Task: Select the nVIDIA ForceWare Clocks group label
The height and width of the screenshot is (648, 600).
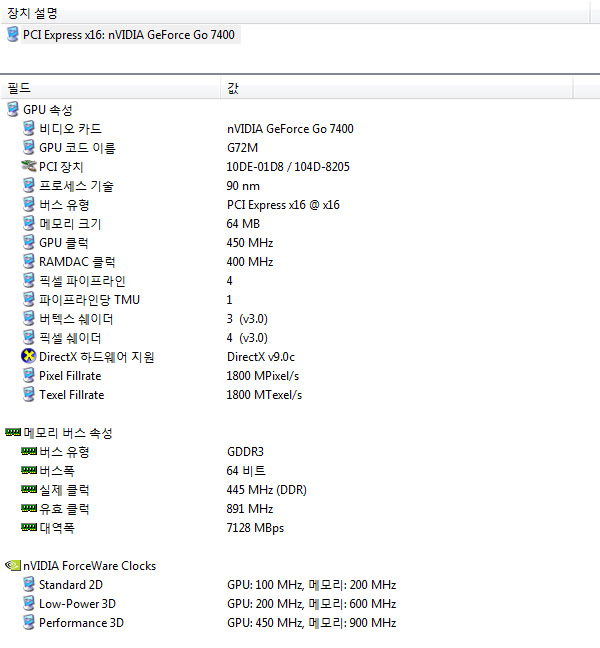Action: [89, 566]
